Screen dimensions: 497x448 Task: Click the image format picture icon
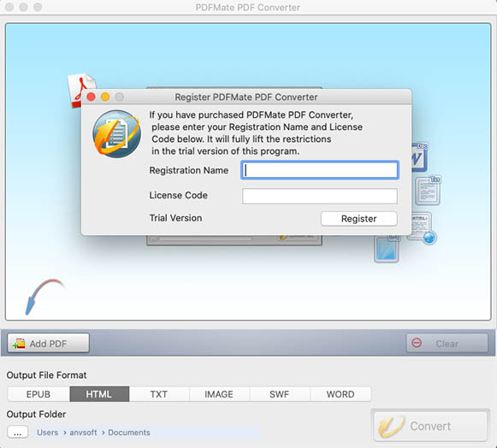387,249
